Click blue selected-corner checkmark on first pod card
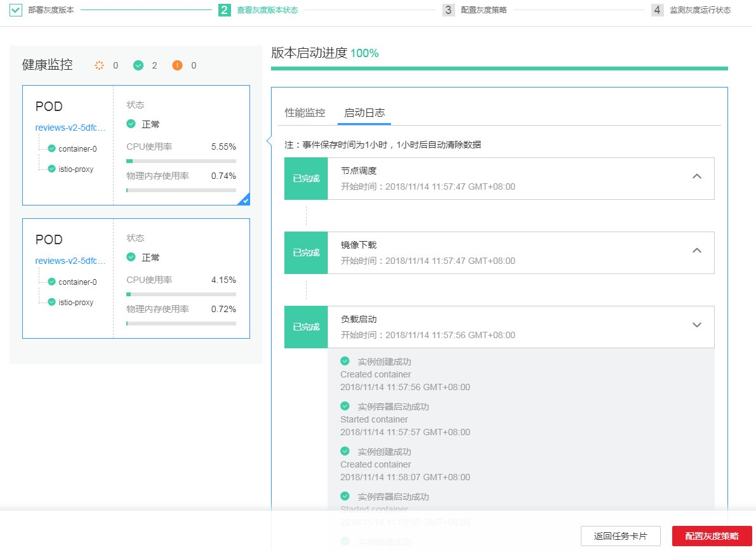Image resolution: width=756 pixels, height=550 pixels. click(244, 200)
